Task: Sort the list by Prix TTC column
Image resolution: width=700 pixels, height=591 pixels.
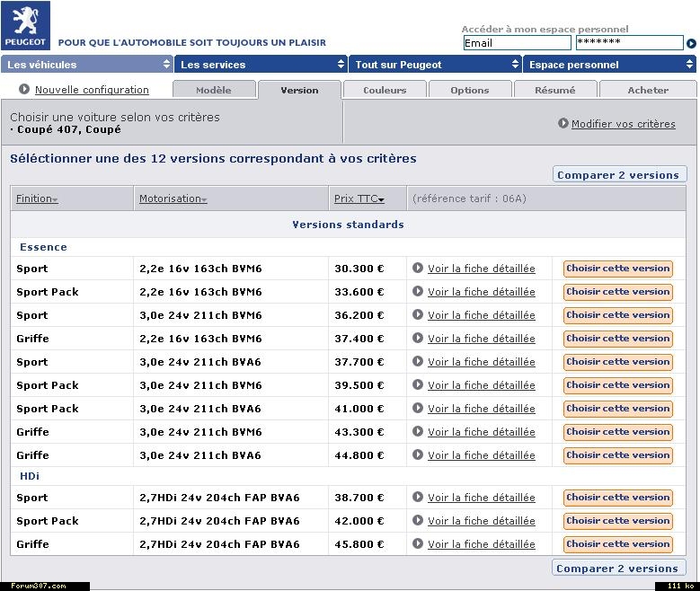Action: coord(359,198)
